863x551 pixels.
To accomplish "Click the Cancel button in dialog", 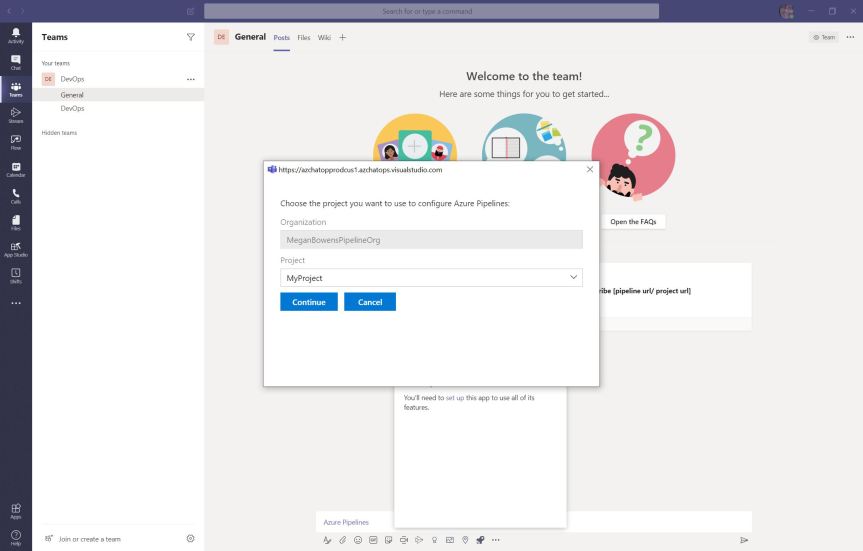I will tap(370, 302).
